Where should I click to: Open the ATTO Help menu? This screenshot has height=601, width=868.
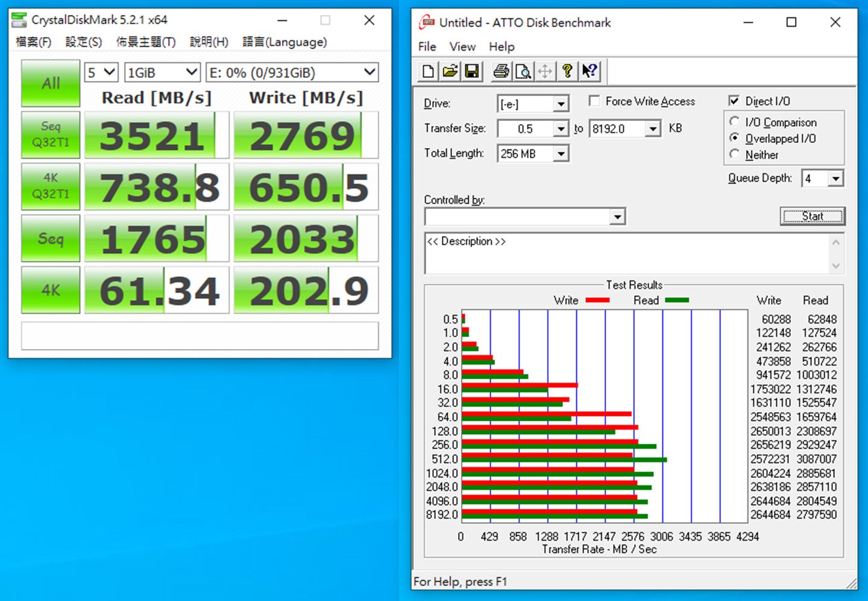[502, 46]
